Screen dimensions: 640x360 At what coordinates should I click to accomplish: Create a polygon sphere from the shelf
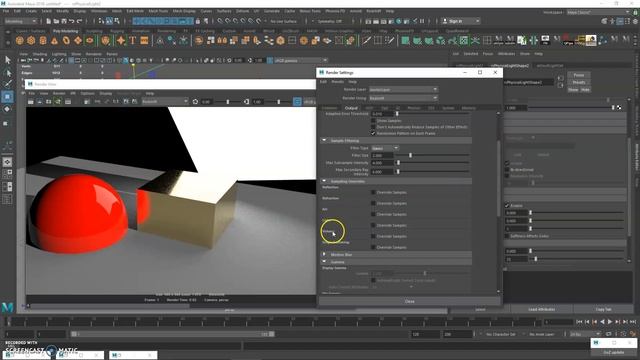click(19, 40)
